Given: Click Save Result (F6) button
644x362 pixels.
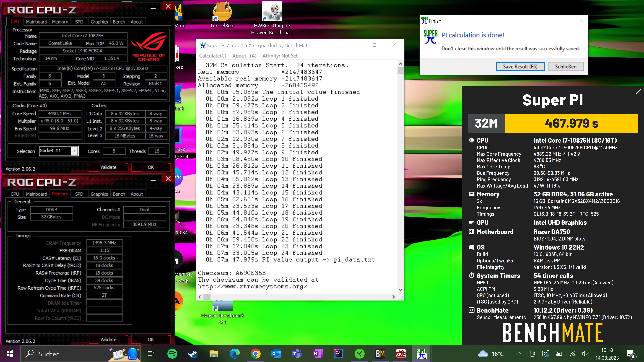Looking at the screenshot, I should (x=520, y=67).
